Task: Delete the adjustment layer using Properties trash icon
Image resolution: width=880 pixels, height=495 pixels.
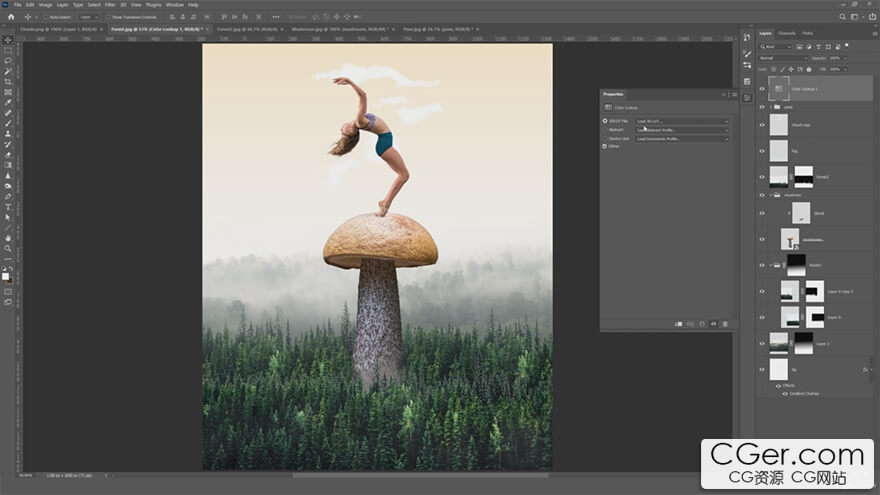Action: click(725, 324)
